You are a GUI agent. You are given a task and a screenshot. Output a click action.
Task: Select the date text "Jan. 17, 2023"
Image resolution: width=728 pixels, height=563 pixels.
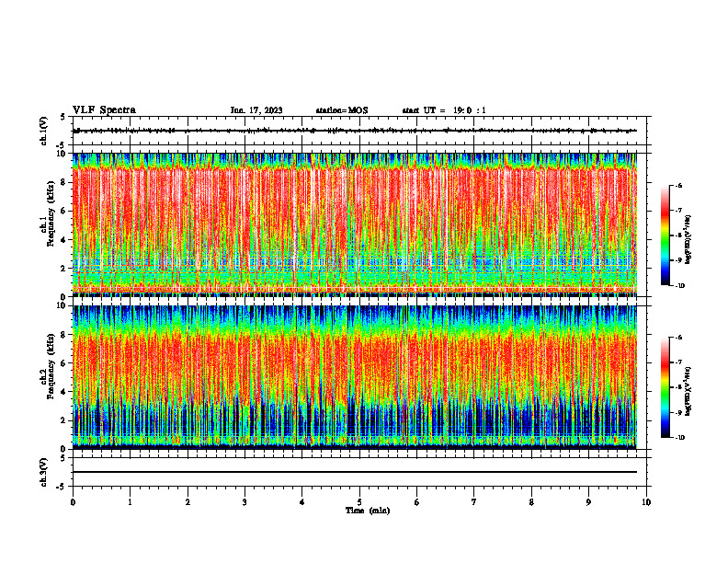(256, 110)
